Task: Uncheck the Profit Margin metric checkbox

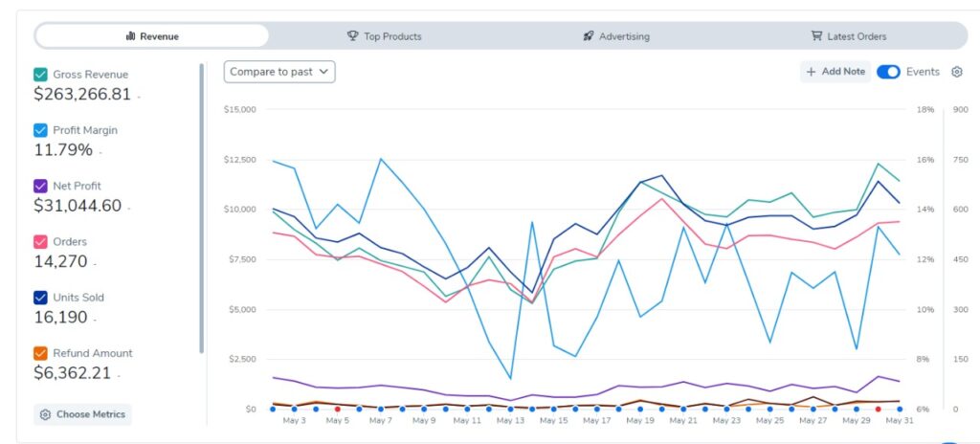Action: coord(40,130)
